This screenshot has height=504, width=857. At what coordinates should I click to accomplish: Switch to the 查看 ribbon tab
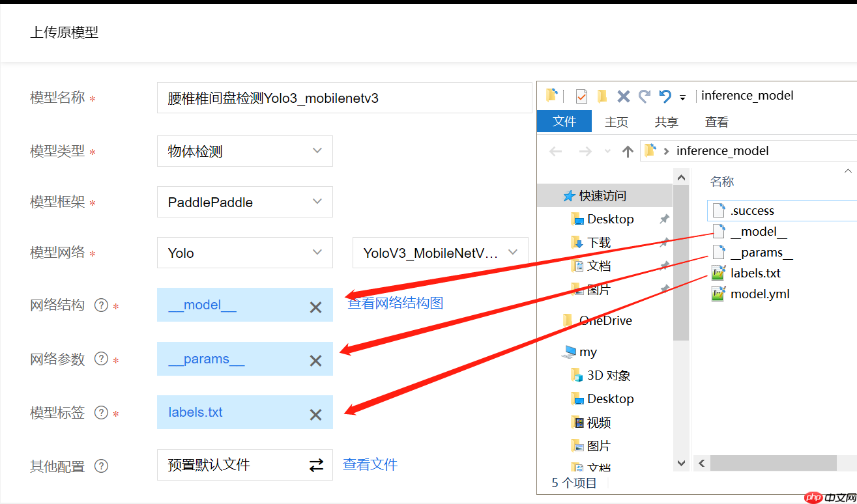[x=716, y=121]
